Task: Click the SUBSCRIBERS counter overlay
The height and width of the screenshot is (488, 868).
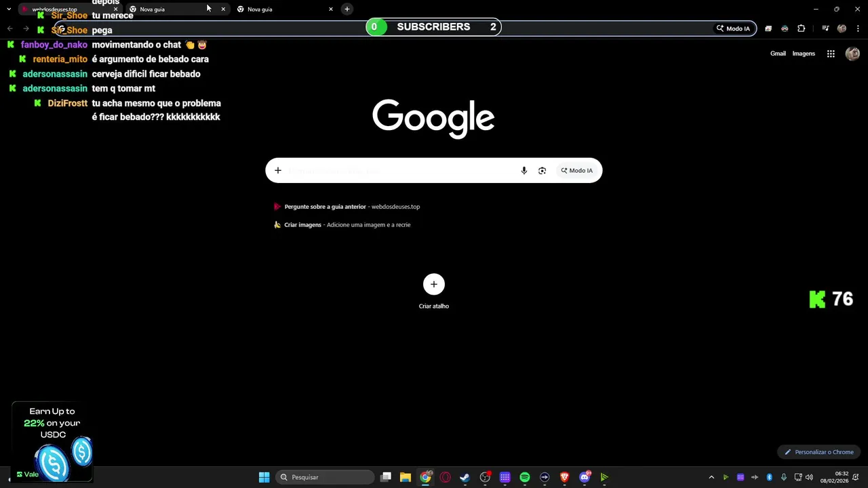Action: pos(433,27)
